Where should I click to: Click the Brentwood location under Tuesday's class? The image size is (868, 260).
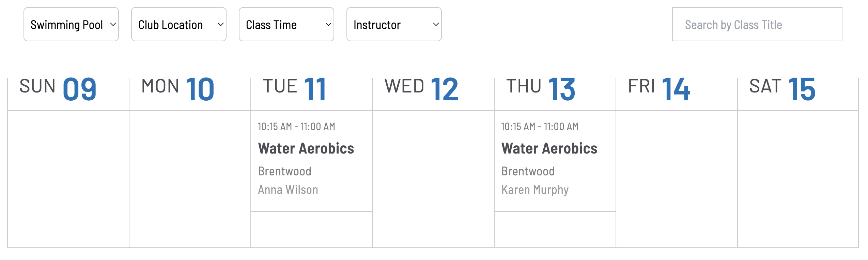click(284, 171)
